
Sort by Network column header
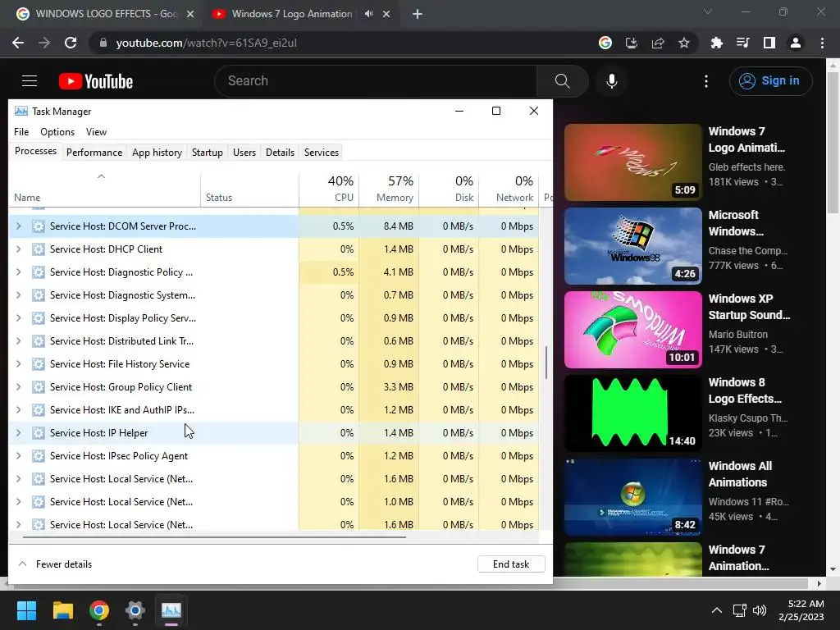(x=509, y=189)
